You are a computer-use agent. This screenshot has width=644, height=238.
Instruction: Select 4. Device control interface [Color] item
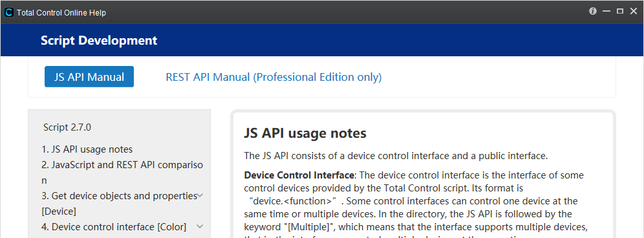tap(114, 226)
